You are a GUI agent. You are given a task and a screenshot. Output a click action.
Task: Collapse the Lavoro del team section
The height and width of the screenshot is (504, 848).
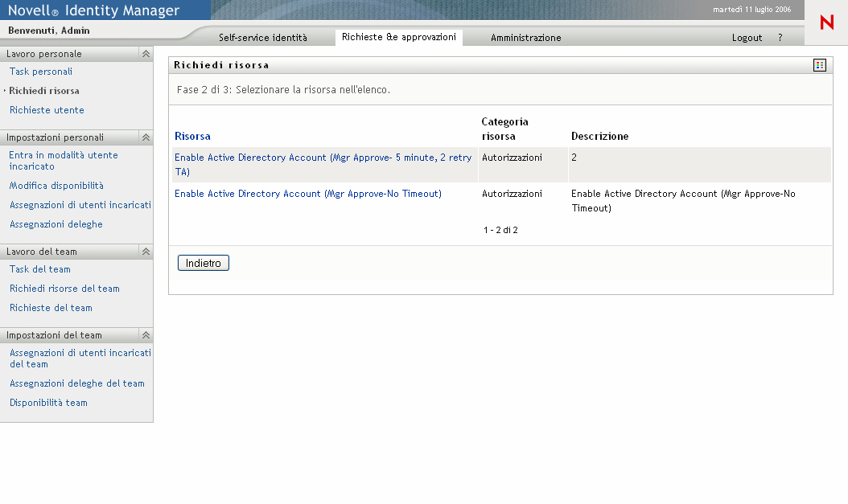pyautogui.click(x=146, y=251)
